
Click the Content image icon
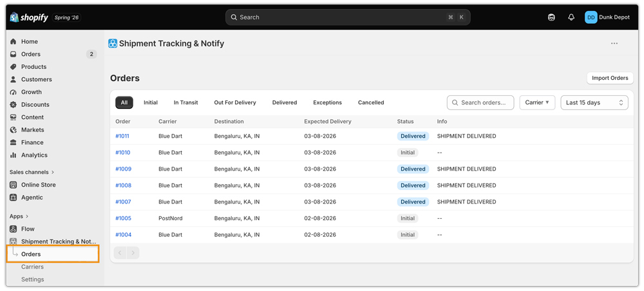pos(14,117)
